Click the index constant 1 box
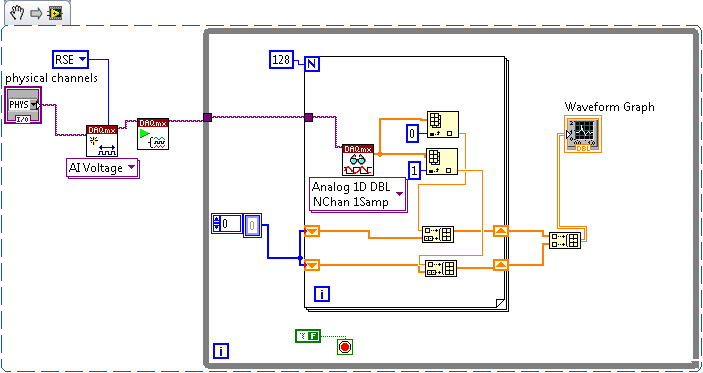 414,171
